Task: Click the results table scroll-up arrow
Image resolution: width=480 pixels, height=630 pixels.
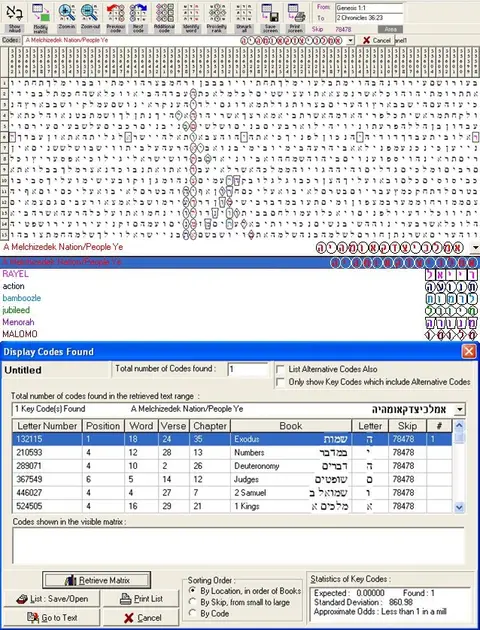Action: [459, 425]
